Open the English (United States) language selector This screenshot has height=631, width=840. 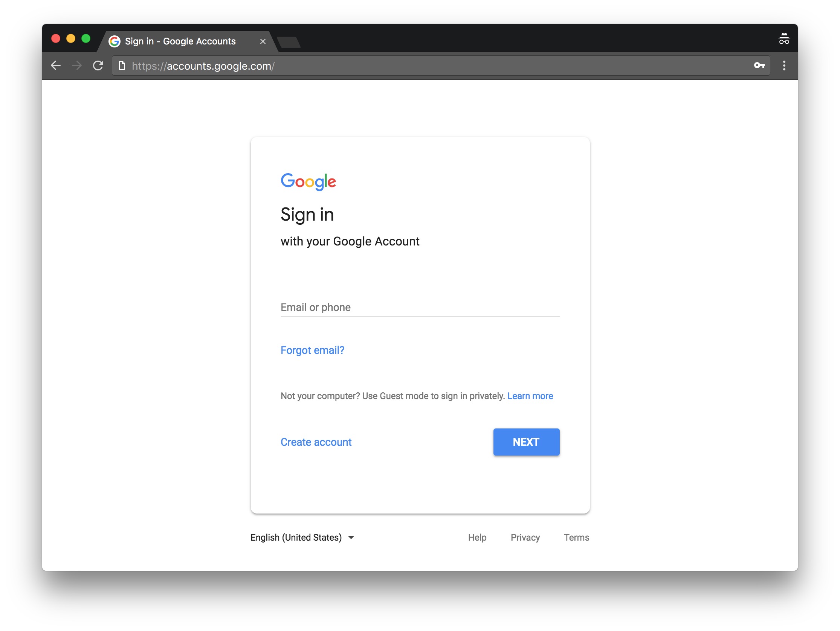click(x=296, y=537)
